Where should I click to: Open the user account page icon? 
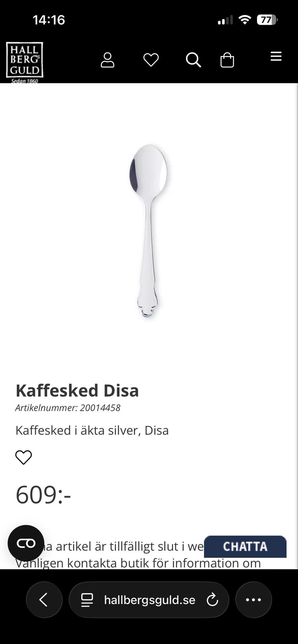pos(107,60)
